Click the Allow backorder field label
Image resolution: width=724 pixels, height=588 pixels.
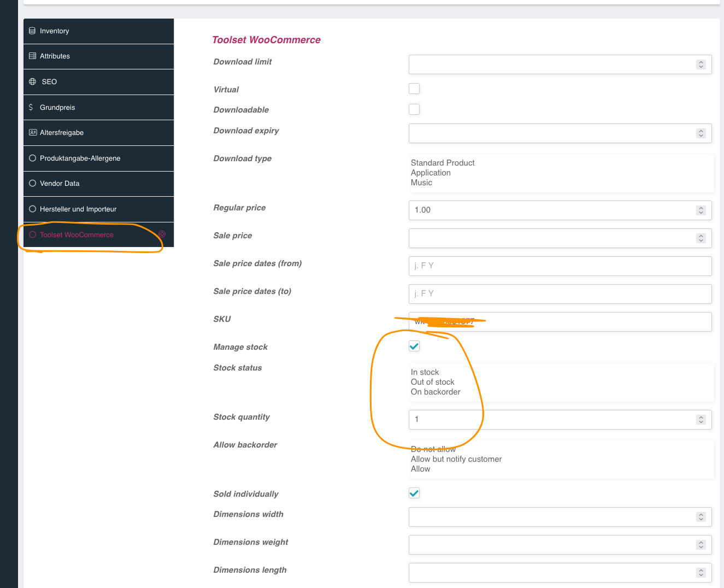click(x=245, y=445)
